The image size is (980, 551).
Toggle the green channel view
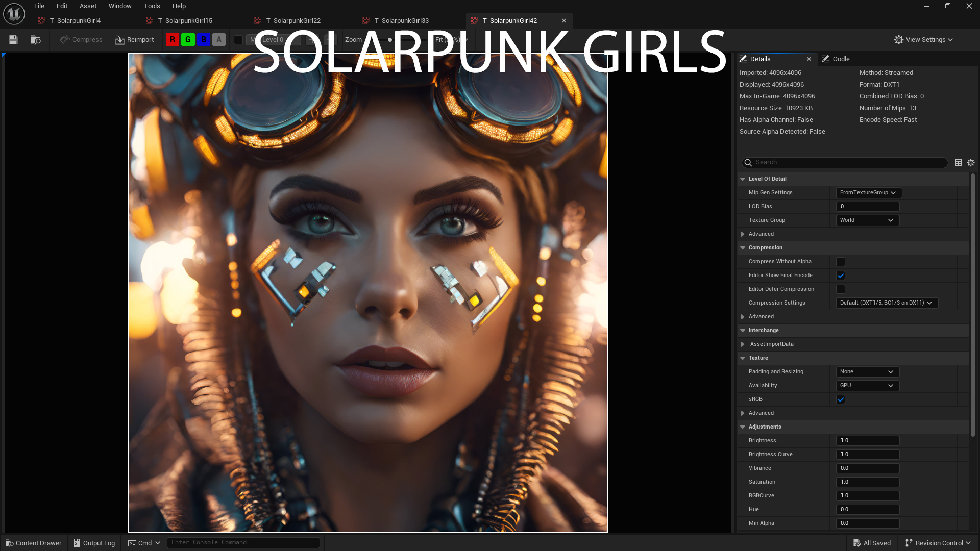pyautogui.click(x=188, y=40)
